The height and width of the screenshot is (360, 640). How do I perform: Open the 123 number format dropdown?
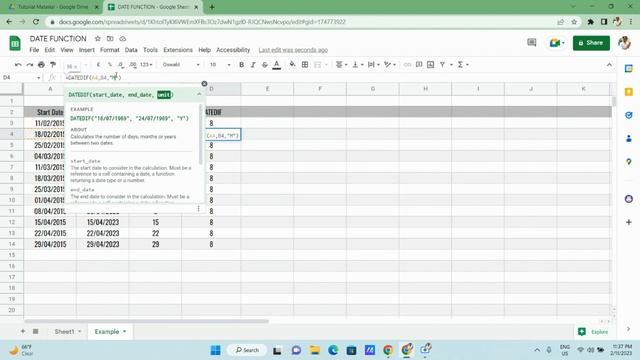[146, 64]
